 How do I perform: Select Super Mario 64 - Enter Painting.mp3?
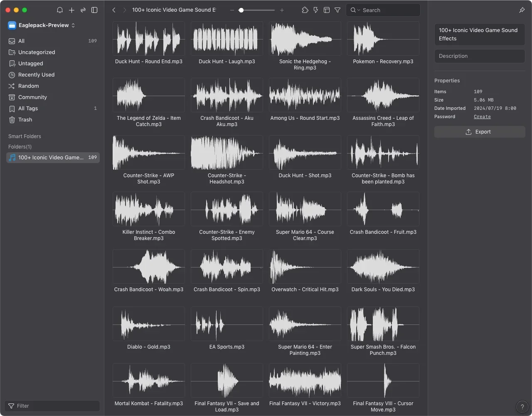(x=305, y=324)
